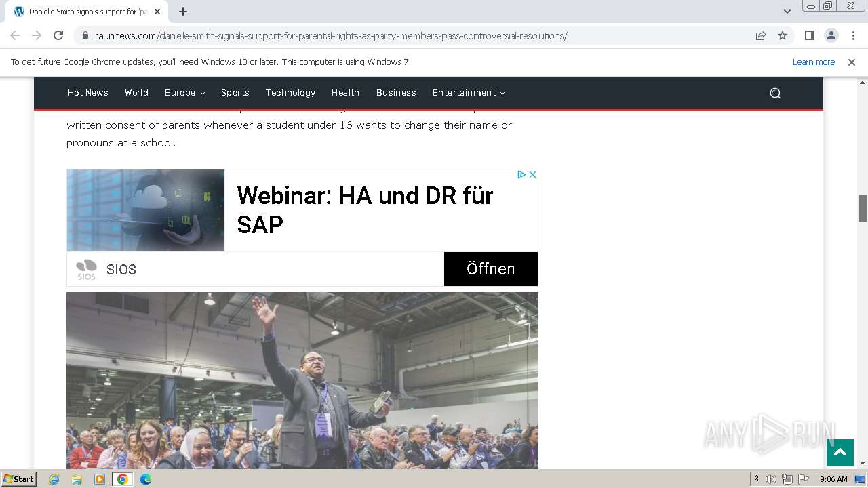
Task: Open a new tab with the plus button
Action: (183, 12)
